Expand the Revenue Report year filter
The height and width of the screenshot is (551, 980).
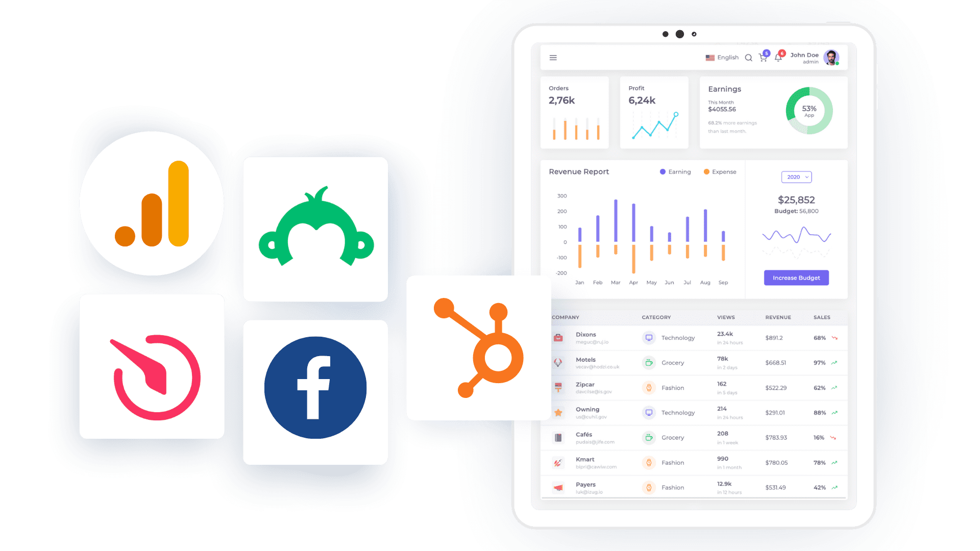coord(797,177)
